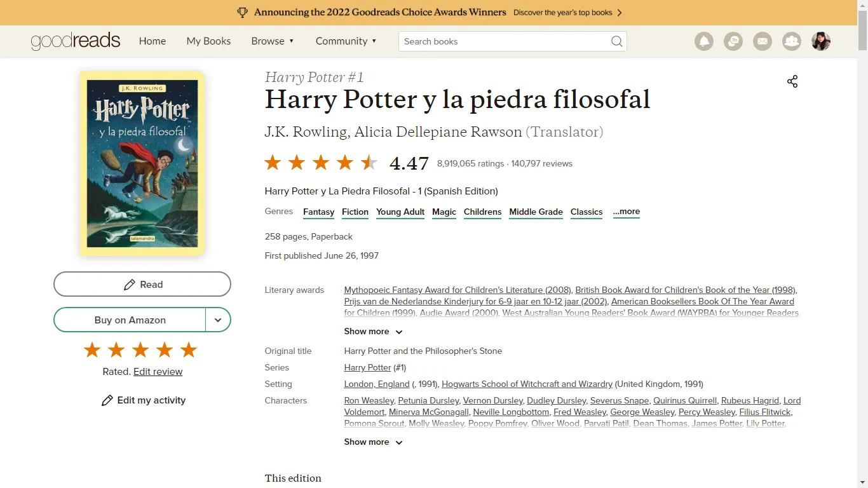Open the discussions chat bubble icon
Viewport: 868px width, 488px height.
733,41
